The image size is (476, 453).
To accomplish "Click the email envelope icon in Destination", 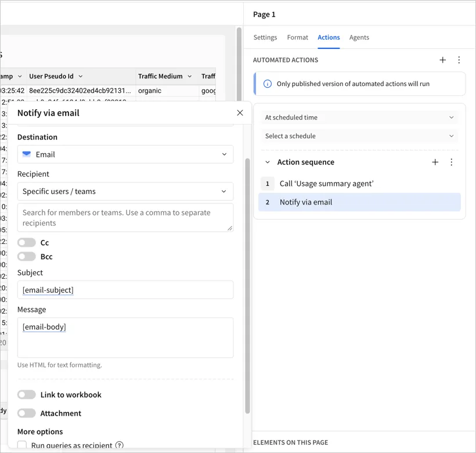I will (x=27, y=154).
